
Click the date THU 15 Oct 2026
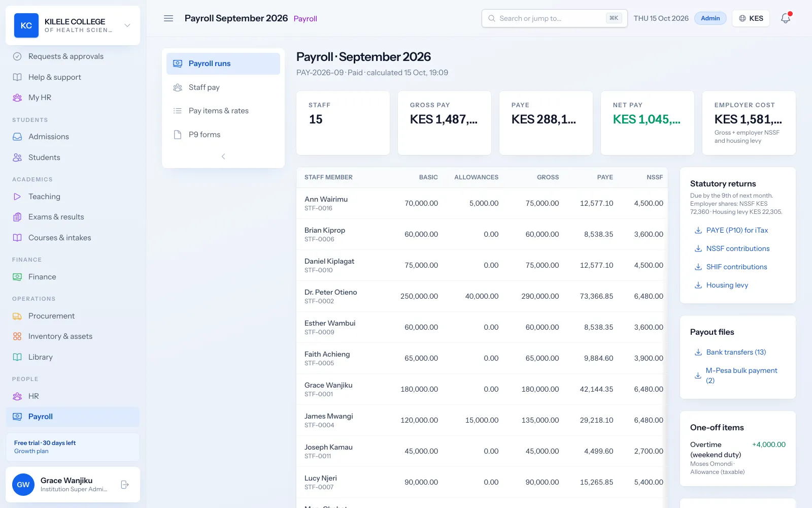point(661,18)
